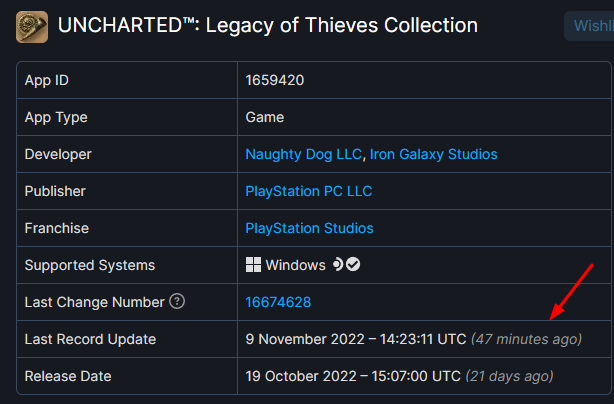Click the Steam Deck icon

click(x=338, y=265)
